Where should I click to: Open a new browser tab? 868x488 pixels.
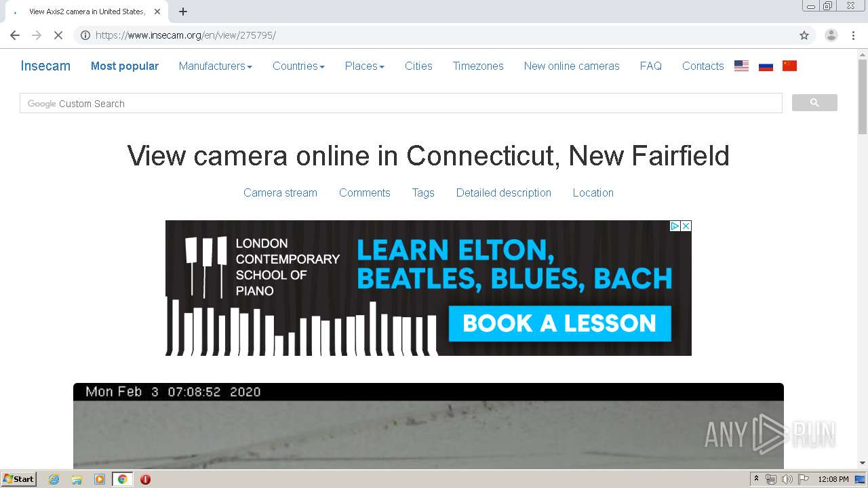click(x=183, y=12)
